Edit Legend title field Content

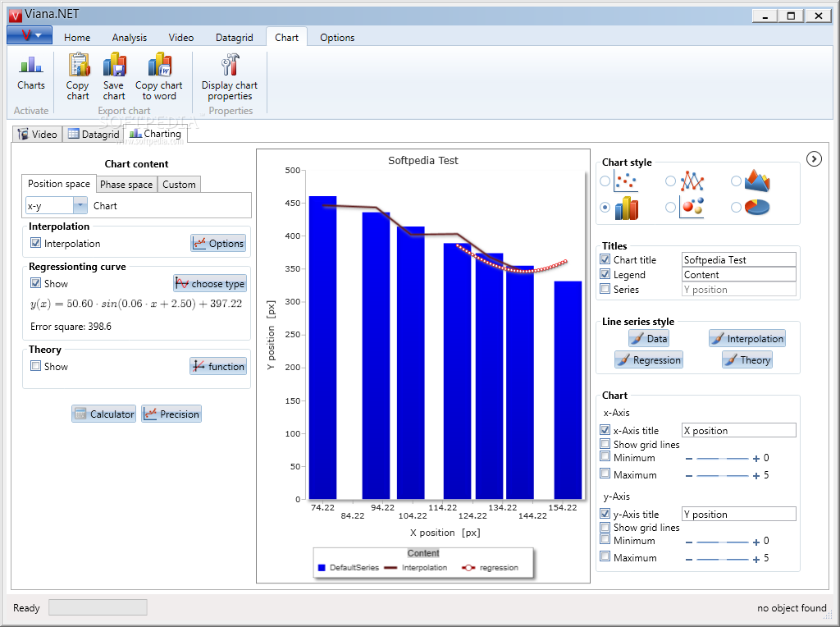(739, 275)
